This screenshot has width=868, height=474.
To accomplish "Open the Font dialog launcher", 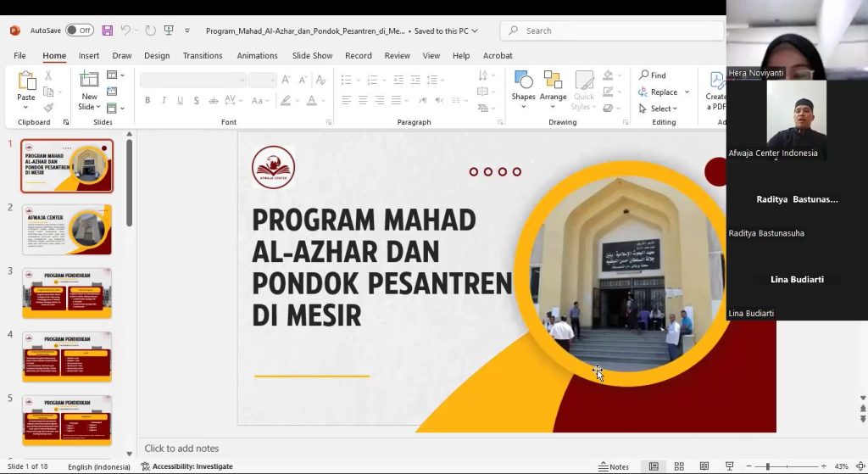I will 328,122.
